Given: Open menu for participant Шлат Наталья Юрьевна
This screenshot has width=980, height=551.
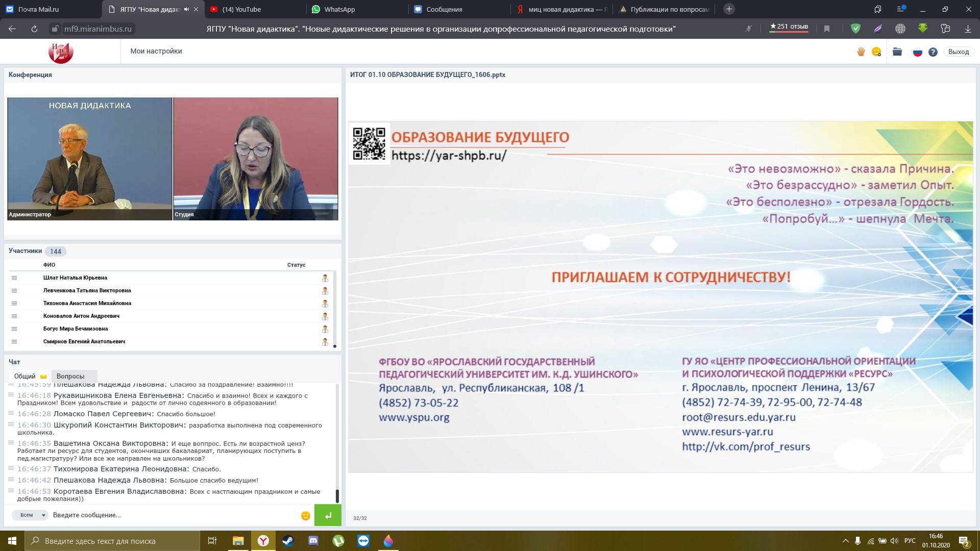Looking at the screenshot, I should (14, 278).
